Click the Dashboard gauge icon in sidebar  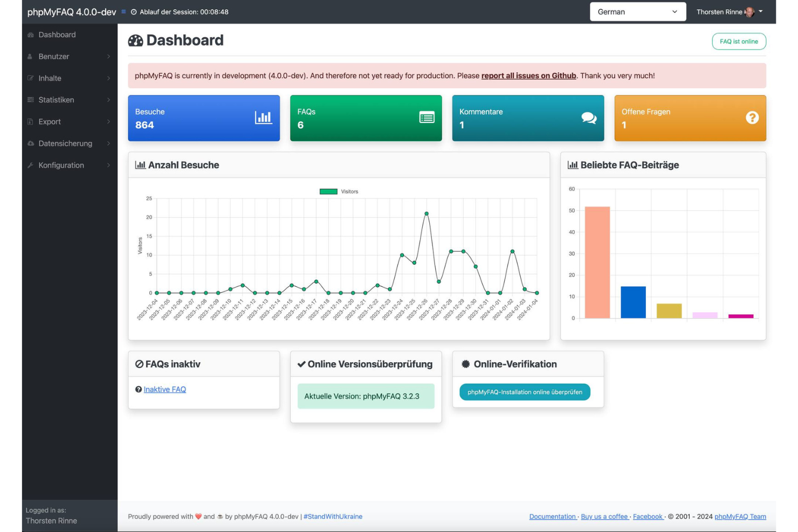[x=31, y=35]
